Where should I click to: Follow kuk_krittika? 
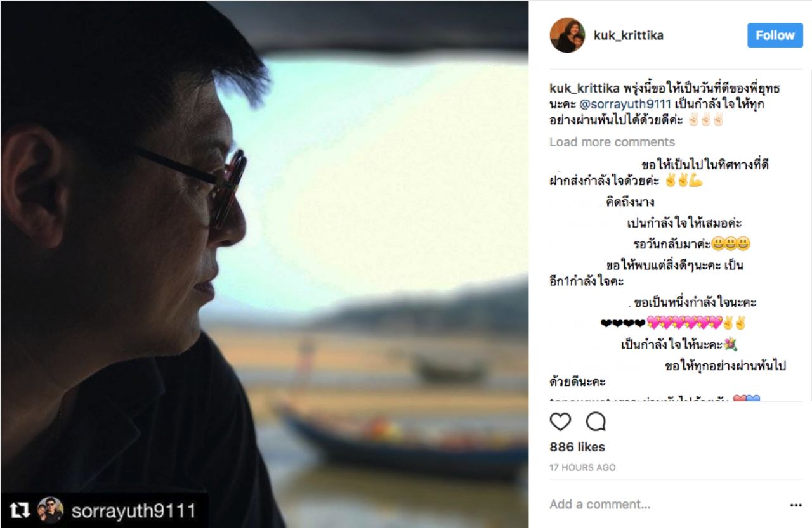point(775,35)
